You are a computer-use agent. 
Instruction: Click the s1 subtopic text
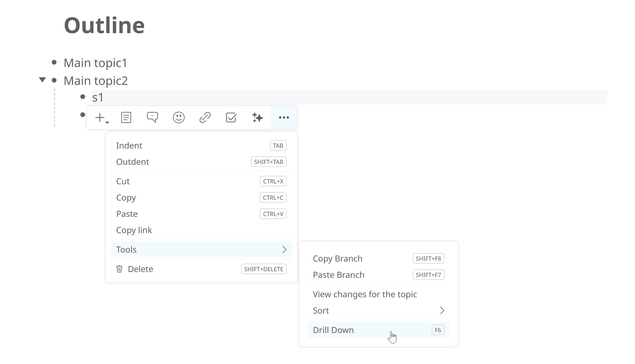click(x=98, y=97)
